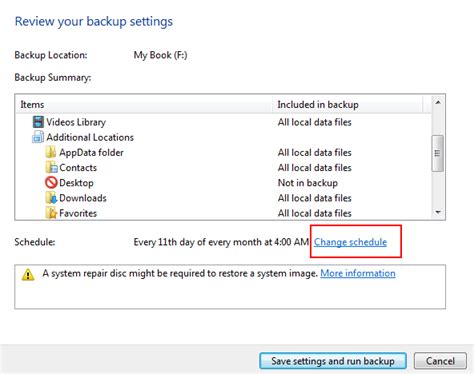The image size is (474, 374).
Task: Click the red excluded icon beside Desktop
Action: [x=51, y=182]
